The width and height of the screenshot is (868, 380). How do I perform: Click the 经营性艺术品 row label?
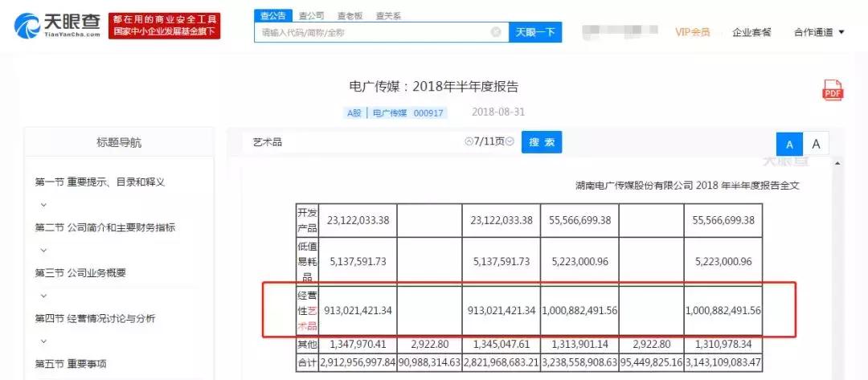click(307, 311)
